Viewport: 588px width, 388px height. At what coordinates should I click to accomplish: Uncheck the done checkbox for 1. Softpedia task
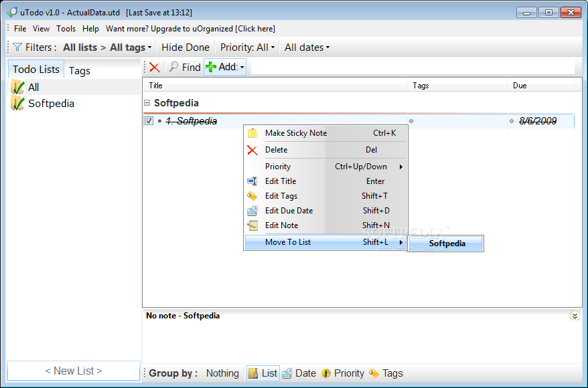point(149,121)
